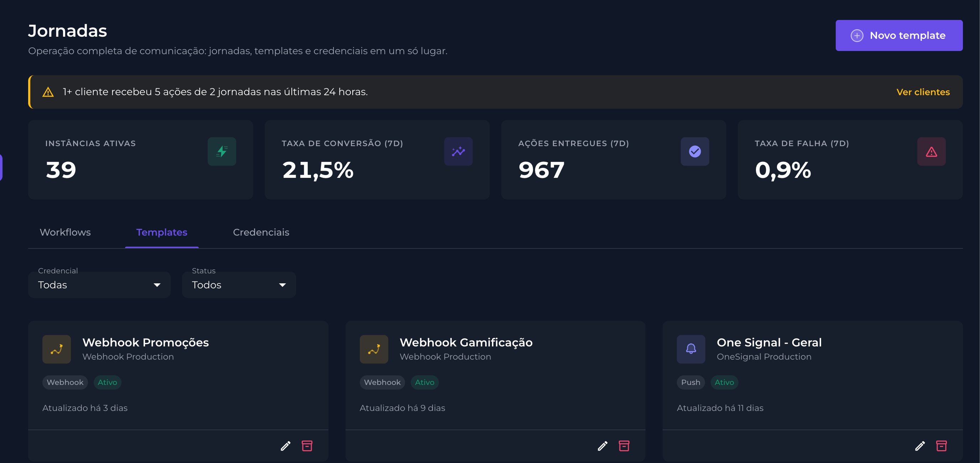Click the Webhook tag on Webhook Promoções card

pos(65,382)
